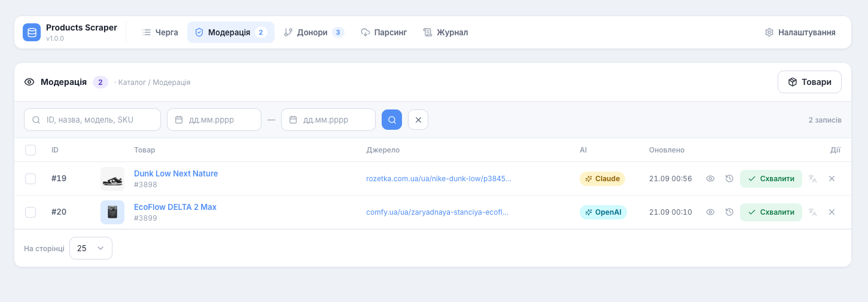Click Схвалити for EcoFlow DELTA 2 Max
The width and height of the screenshot is (868, 302).
(771, 212)
